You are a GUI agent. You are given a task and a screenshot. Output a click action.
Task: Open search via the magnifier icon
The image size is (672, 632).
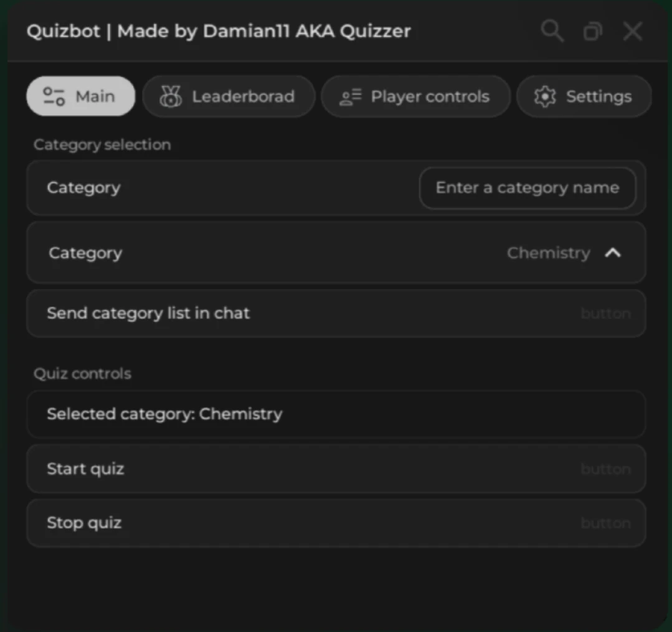tap(552, 31)
